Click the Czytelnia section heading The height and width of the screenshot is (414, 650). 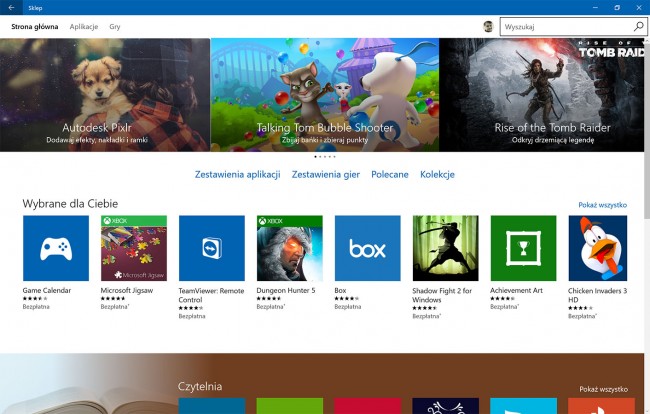200,386
